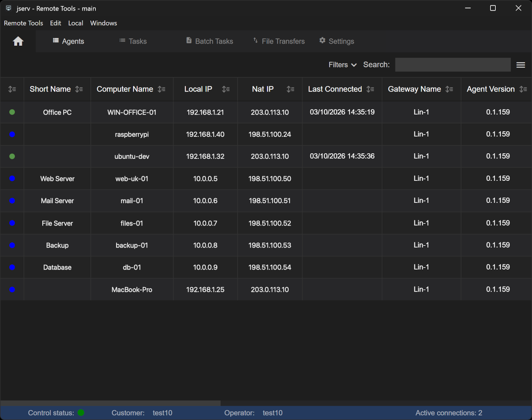The width and height of the screenshot is (532, 420).
Task: Open the Windows menu
Action: pos(104,23)
